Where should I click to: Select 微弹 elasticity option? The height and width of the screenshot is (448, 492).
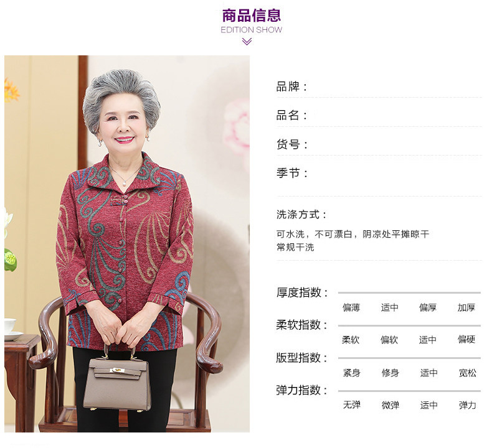pos(390,405)
